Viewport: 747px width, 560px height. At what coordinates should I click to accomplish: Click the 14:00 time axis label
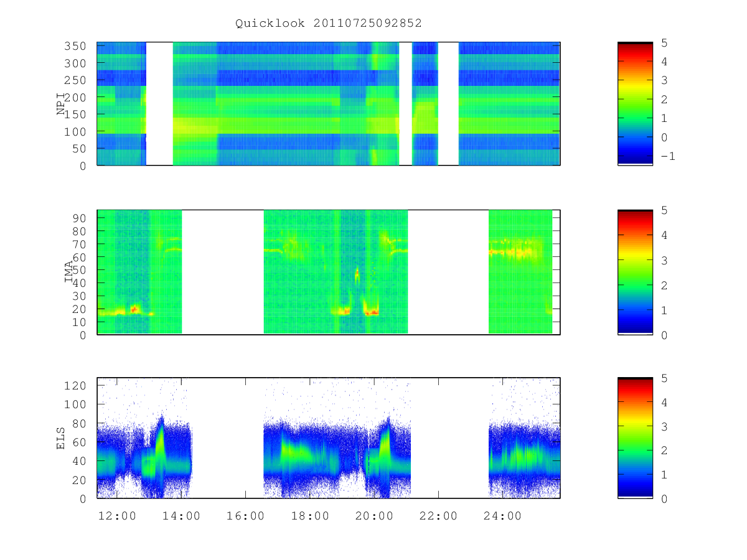point(181,516)
